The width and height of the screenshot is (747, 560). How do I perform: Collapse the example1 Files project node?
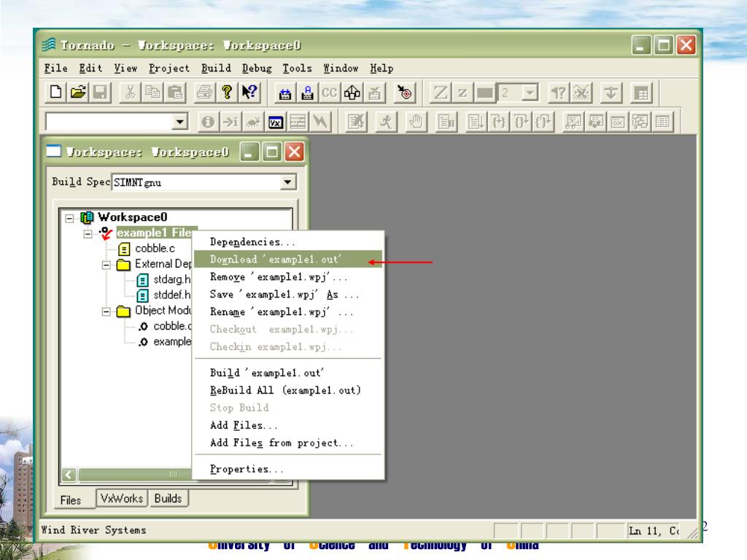pos(88,234)
